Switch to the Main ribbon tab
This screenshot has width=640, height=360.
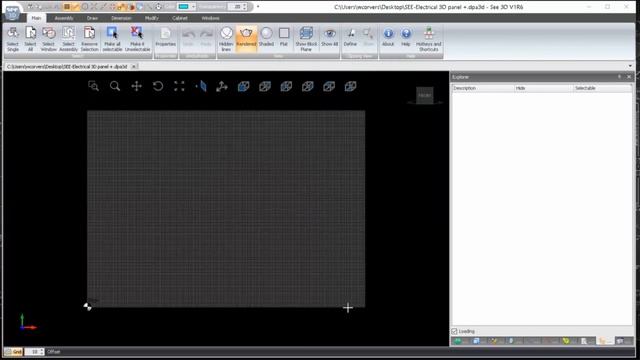(x=36, y=18)
